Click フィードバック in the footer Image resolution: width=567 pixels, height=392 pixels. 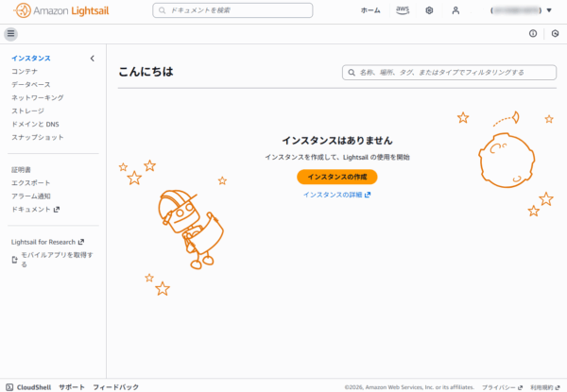click(x=115, y=387)
